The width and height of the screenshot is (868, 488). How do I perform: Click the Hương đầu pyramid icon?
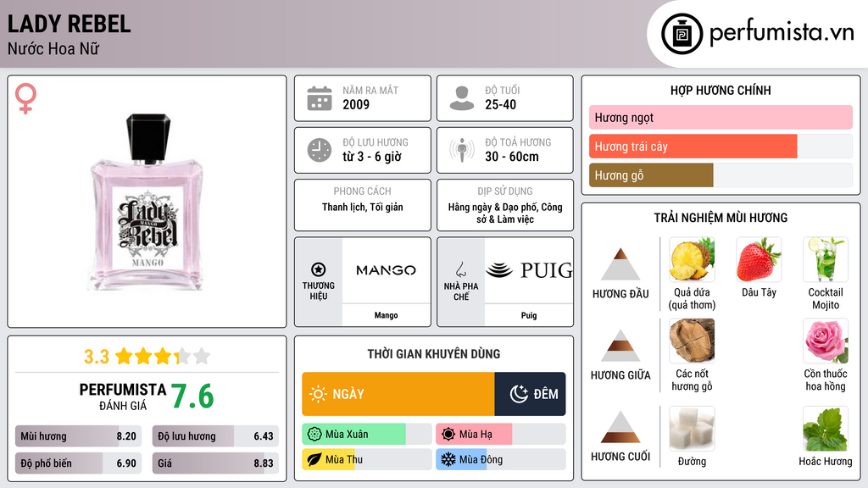(620, 264)
